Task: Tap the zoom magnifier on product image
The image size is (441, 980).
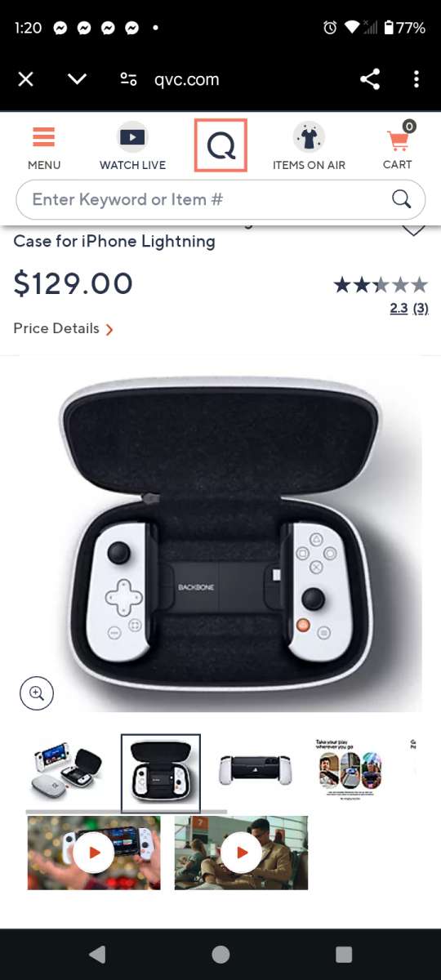Action: coord(37,693)
